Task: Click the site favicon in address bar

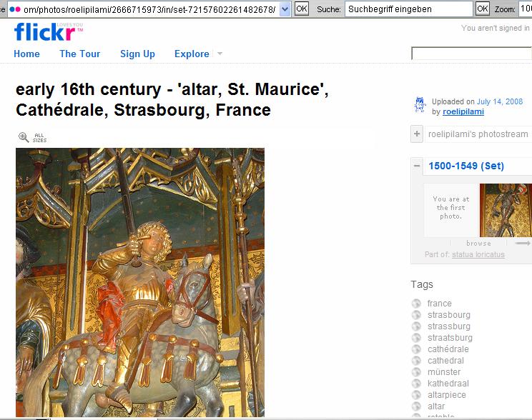Action: tap(15, 9)
